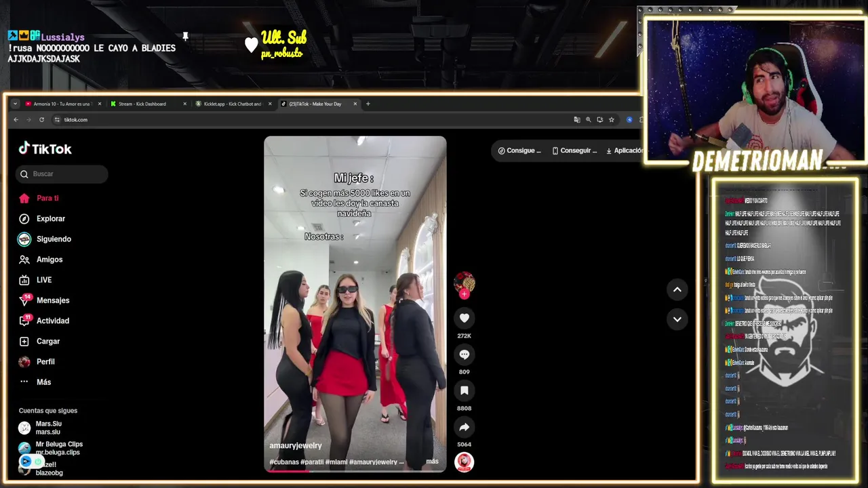Screen dimensions: 868x488
Task: Click the zoom magnifier icon in address bar
Action: 589,120
